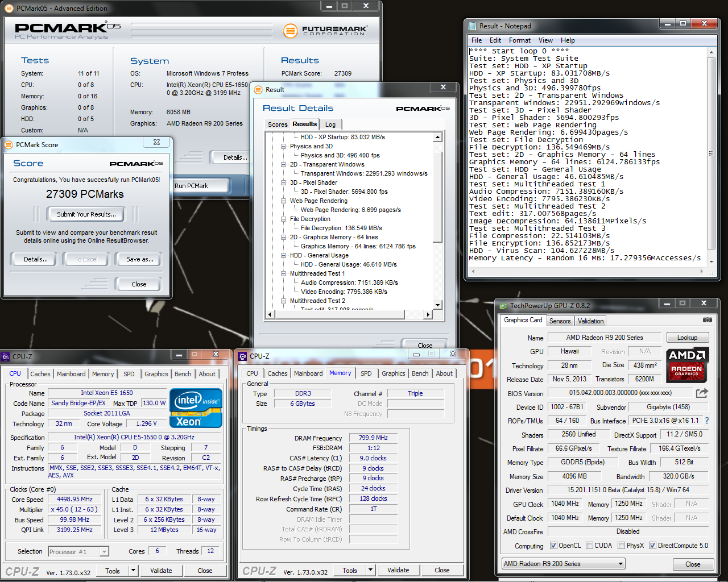Click the PCMark05 logo in Result Details
Screen dimensions: 728x582
423,108
